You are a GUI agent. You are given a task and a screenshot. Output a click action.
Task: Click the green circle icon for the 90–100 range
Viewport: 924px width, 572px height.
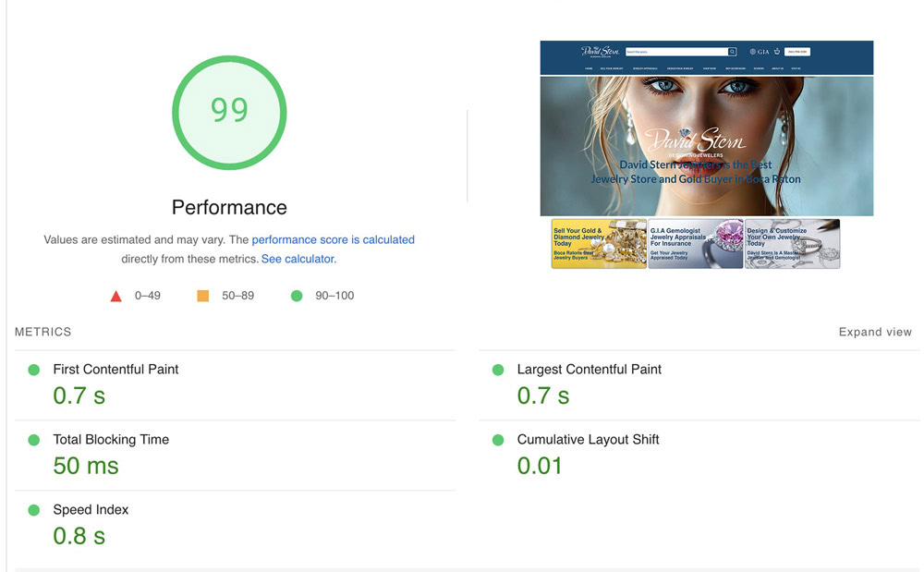click(x=297, y=295)
